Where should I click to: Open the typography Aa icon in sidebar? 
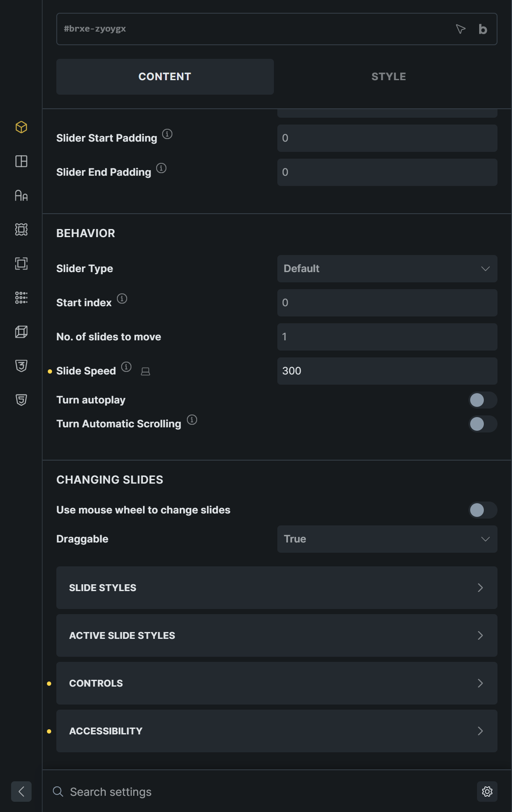click(21, 195)
